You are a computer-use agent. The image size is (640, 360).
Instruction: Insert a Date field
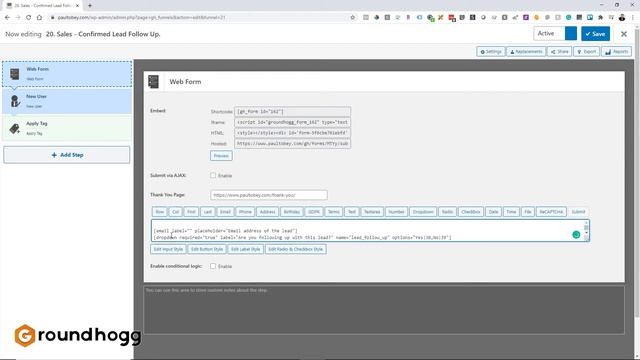[493, 212]
